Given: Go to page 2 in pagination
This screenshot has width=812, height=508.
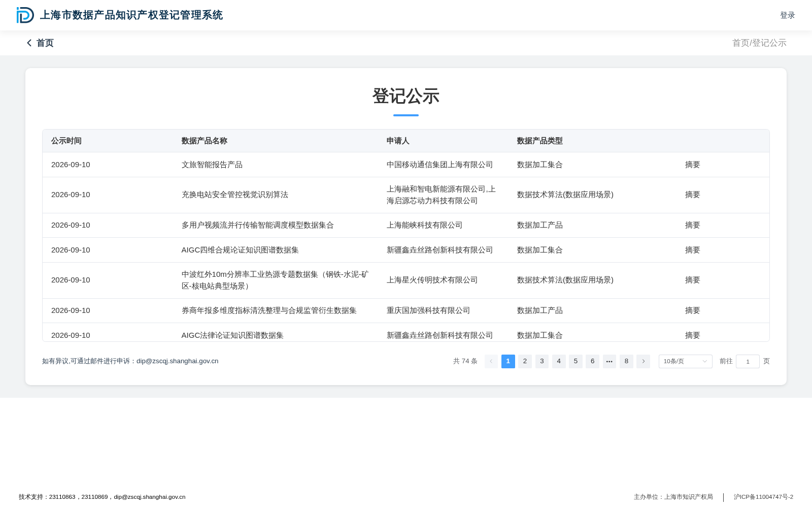Looking at the screenshot, I should (525, 361).
